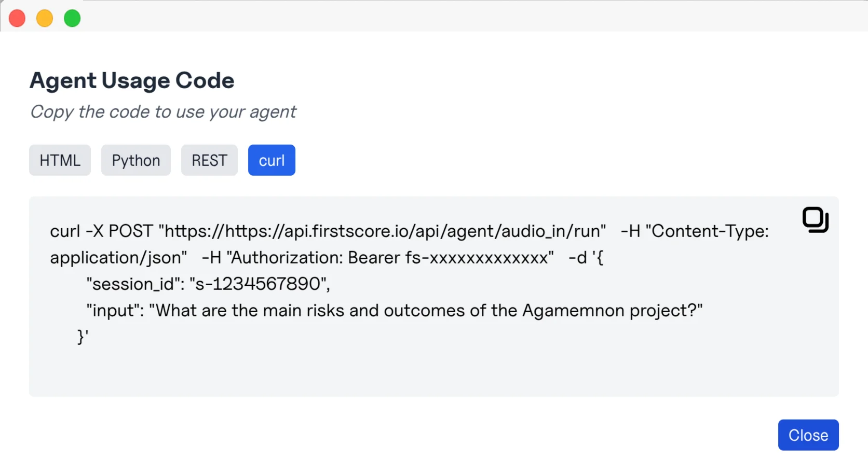The image size is (868, 460).
Task: Copy the curl code snippet to clipboard
Action: (x=815, y=220)
